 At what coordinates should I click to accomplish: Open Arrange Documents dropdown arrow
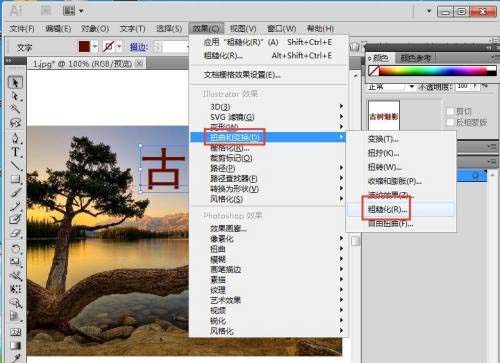(x=81, y=11)
